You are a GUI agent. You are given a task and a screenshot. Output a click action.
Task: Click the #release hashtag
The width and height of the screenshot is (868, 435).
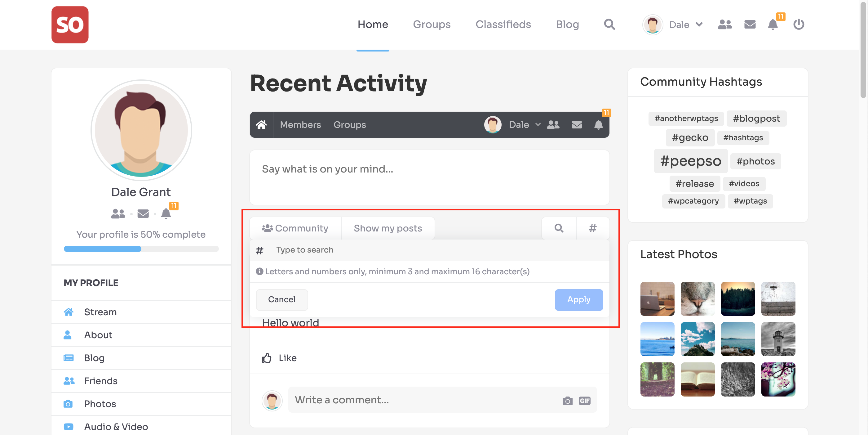tap(694, 183)
